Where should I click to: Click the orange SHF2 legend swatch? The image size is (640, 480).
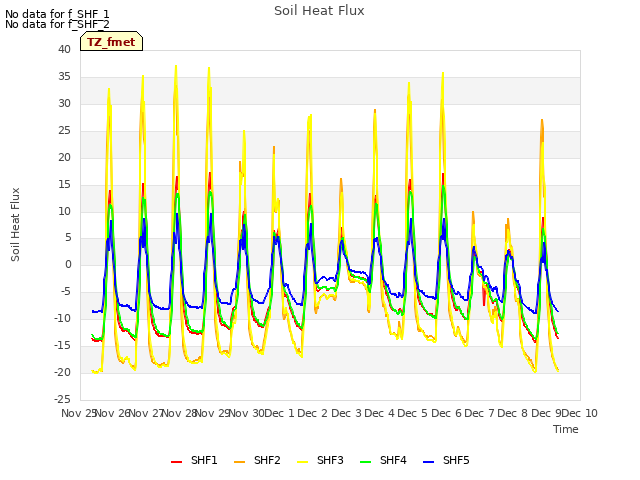240,461
